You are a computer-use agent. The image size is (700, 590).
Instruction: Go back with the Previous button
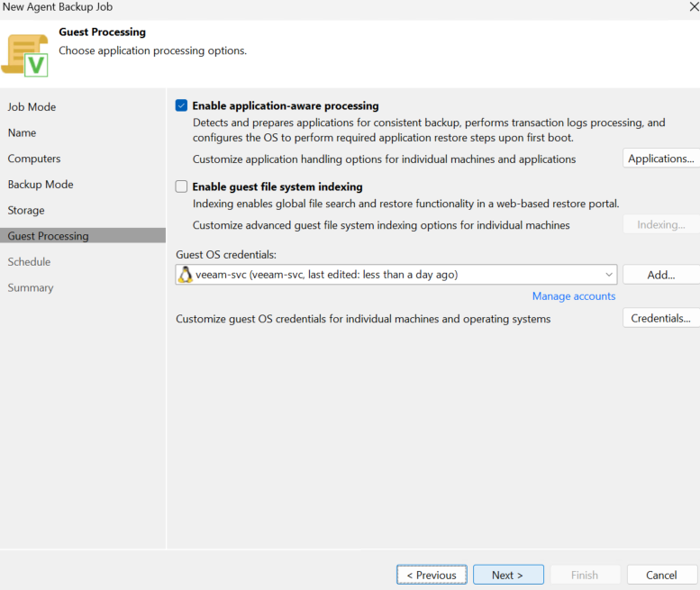432,575
